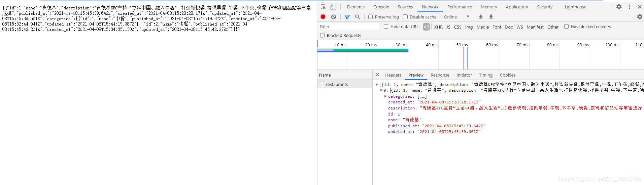Open DevTools more options menu
The image size is (644, 185).
(x=630, y=7)
